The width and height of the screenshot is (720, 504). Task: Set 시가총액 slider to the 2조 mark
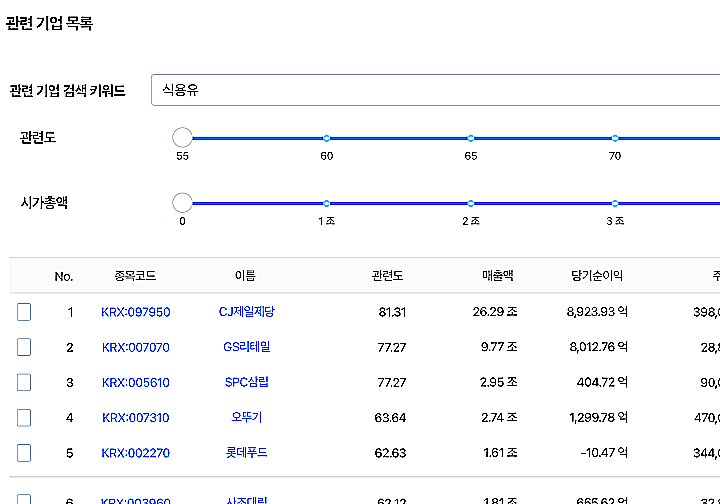471,203
